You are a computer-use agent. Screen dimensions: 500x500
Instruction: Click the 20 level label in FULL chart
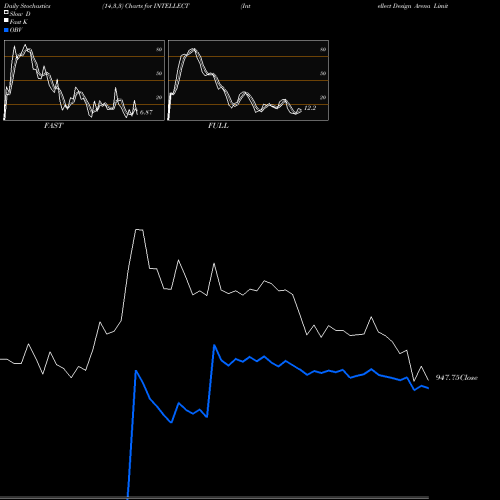pyautogui.click(x=323, y=97)
